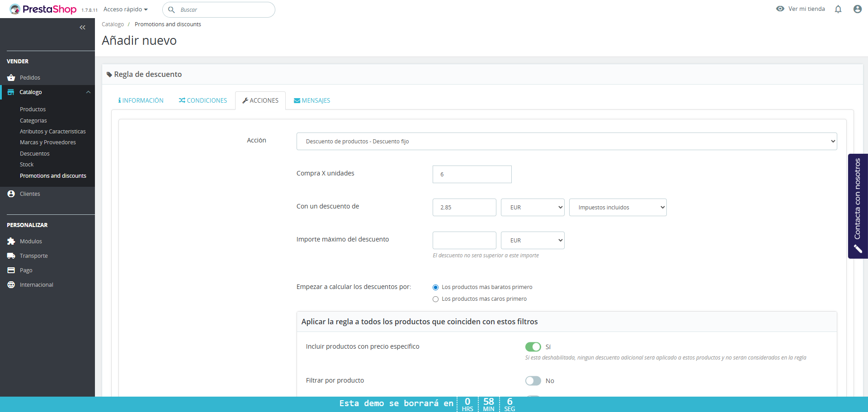Switch to the Informacion tab

[x=141, y=100]
